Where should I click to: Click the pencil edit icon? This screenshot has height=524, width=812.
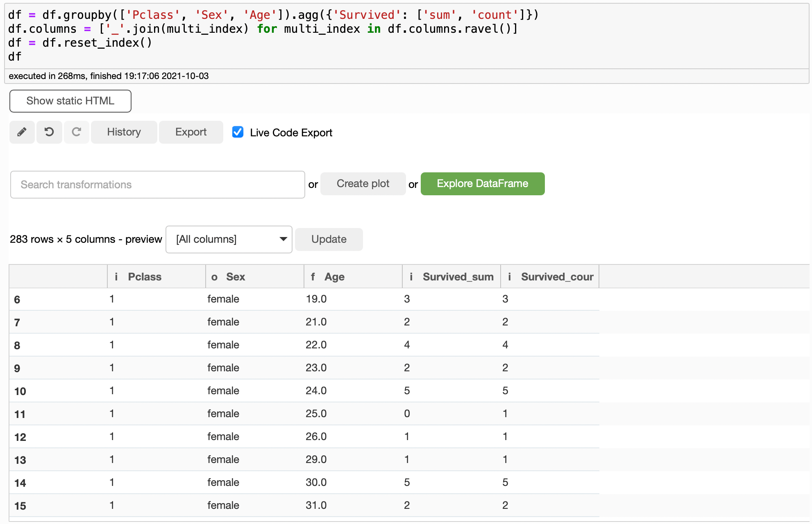click(22, 132)
